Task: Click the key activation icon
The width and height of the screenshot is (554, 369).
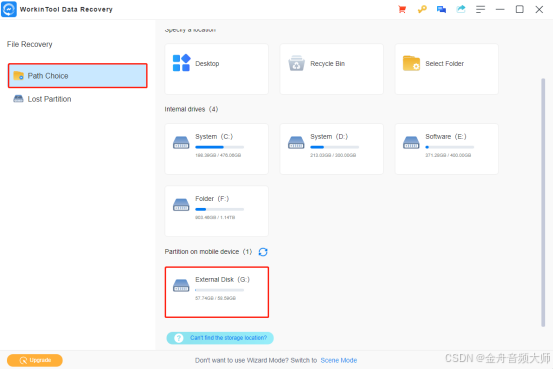Action: click(422, 10)
